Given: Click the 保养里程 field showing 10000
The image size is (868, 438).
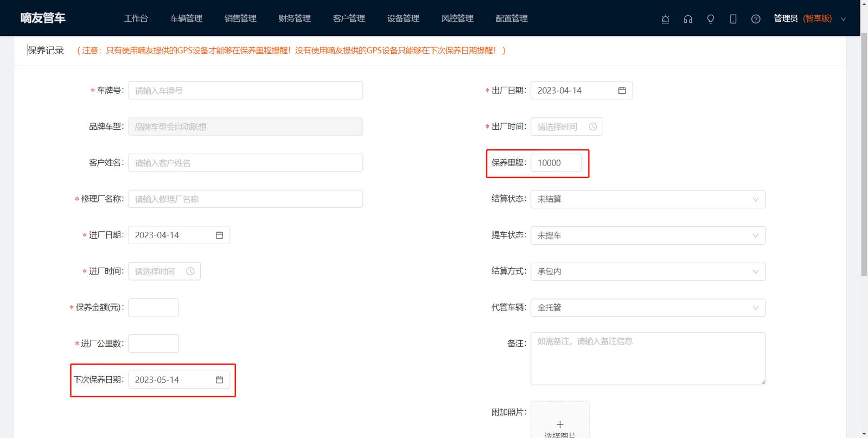Looking at the screenshot, I should pyautogui.click(x=556, y=163).
